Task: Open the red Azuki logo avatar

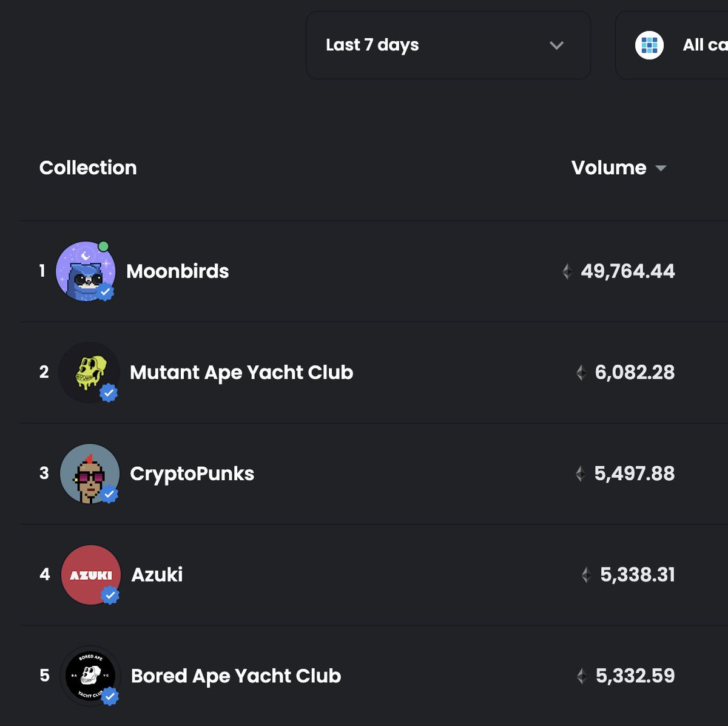Action: (91, 574)
